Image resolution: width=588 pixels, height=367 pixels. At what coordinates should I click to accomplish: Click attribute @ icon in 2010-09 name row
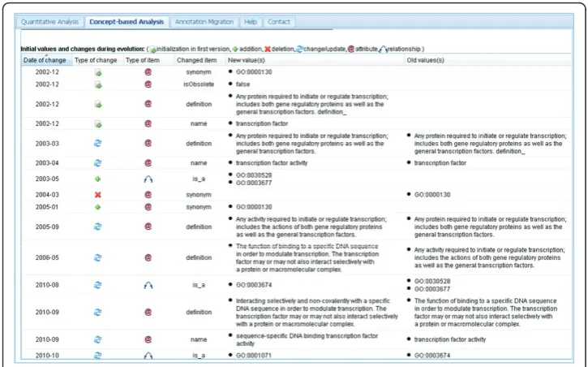pos(148,339)
